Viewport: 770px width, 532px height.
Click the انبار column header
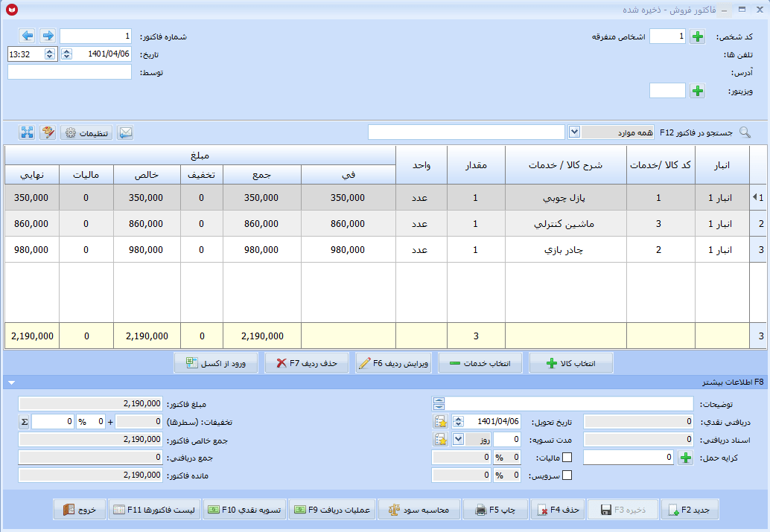[x=722, y=165]
